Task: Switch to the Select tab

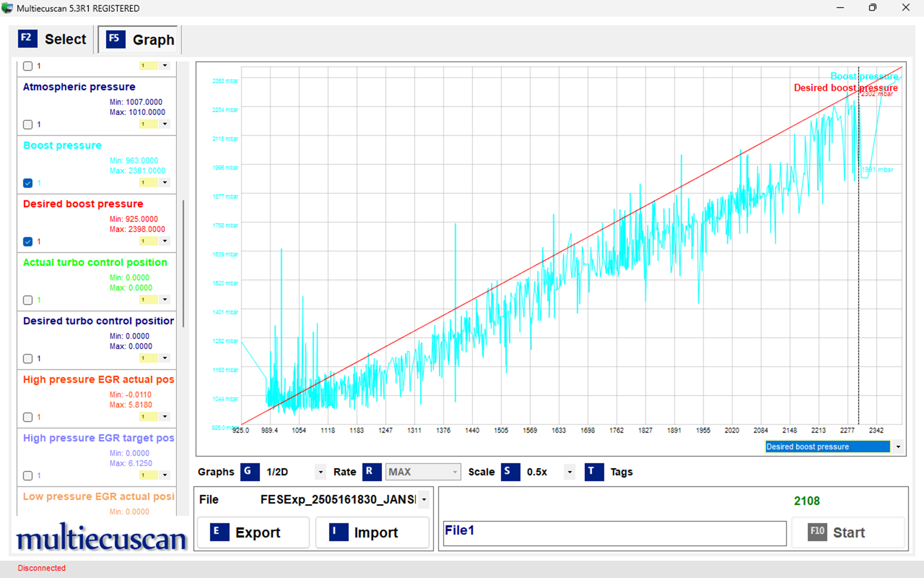Action: coord(52,39)
